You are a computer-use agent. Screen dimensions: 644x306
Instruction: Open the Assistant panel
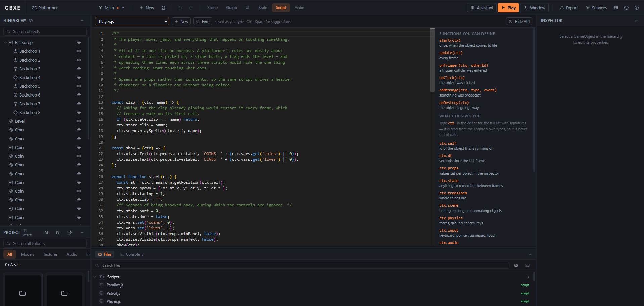(482, 8)
